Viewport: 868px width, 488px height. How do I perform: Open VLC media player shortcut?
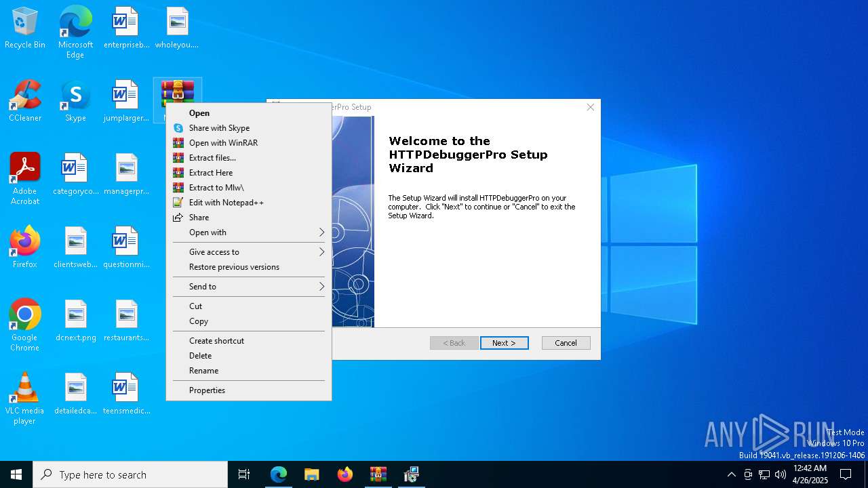pos(25,399)
